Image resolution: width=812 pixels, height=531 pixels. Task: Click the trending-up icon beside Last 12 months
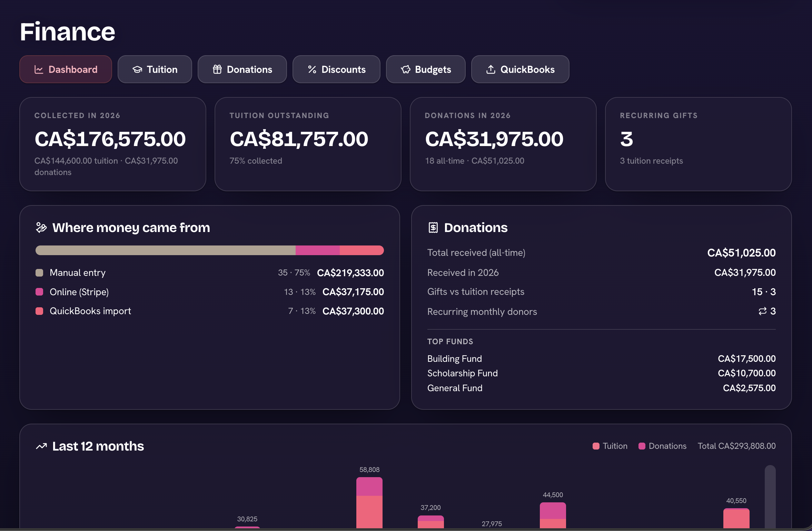tap(41, 446)
